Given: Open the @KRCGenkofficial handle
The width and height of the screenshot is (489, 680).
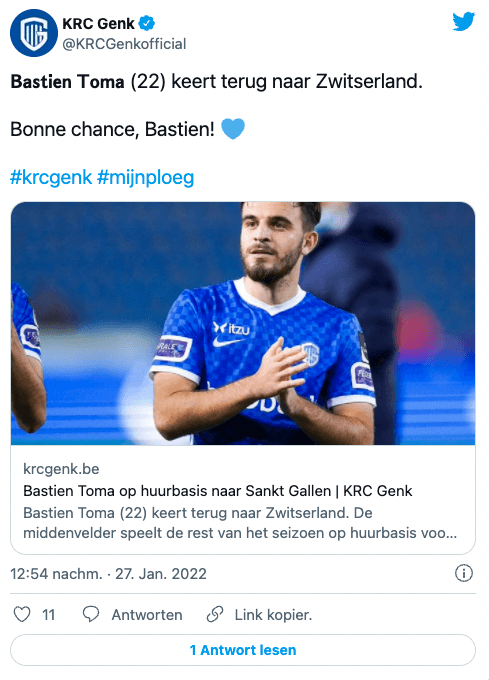Looking at the screenshot, I should click(124, 44).
